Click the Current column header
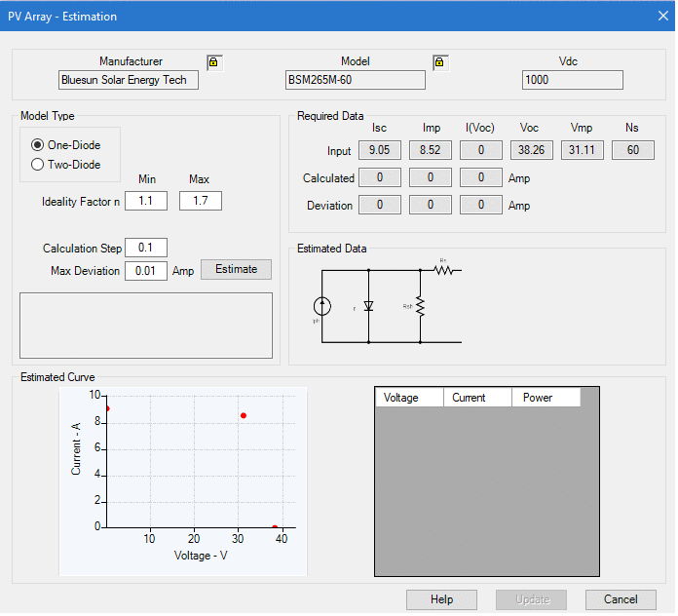Viewport: 678px width, 616px height. (477, 398)
